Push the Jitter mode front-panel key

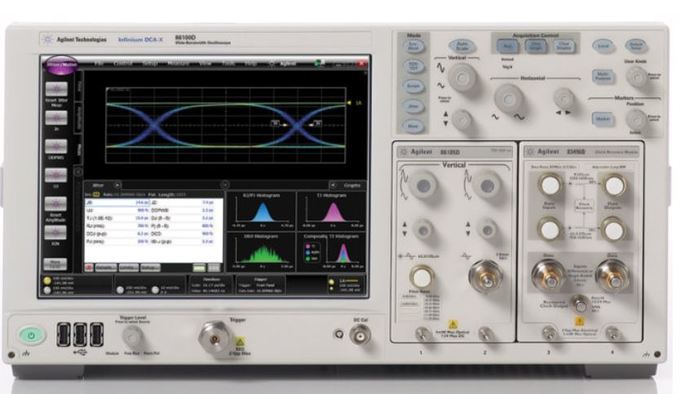point(413,106)
